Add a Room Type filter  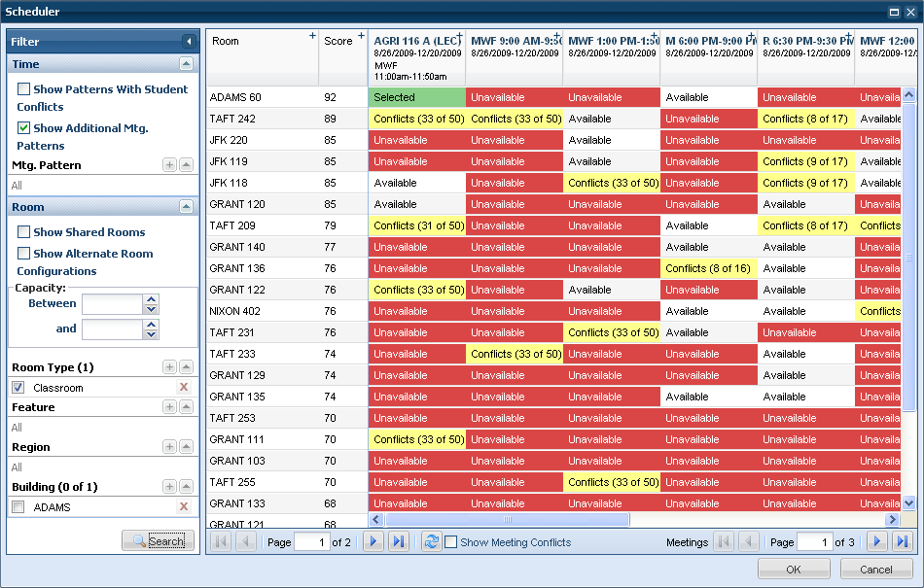[x=169, y=367]
